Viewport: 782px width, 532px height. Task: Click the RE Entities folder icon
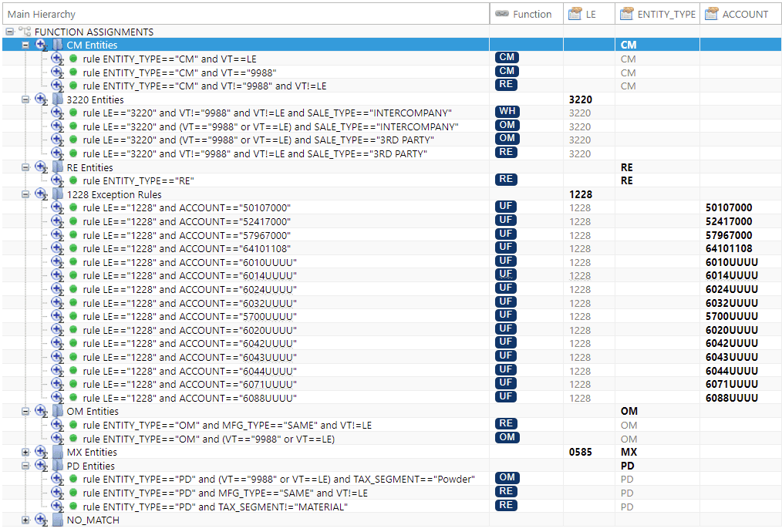[58, 167]
